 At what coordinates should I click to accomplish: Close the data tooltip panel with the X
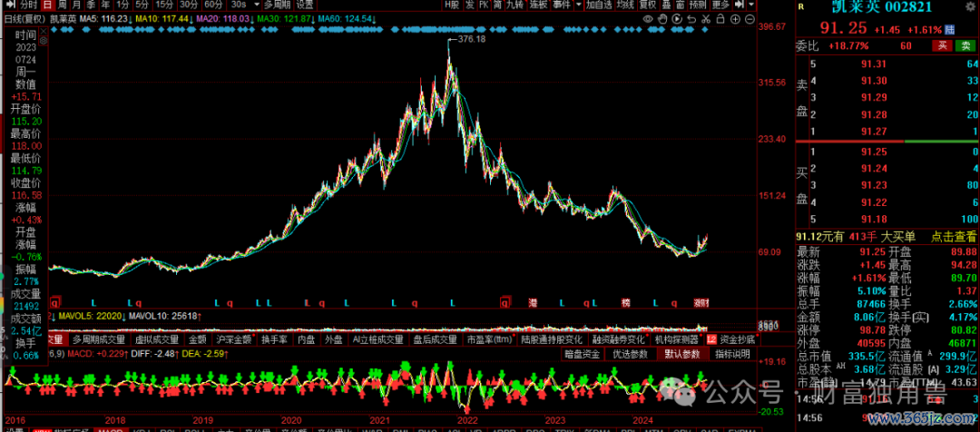[x=44, y=29]
